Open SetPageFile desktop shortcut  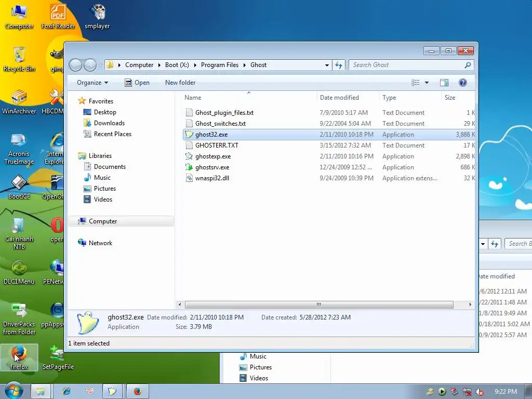58,357
